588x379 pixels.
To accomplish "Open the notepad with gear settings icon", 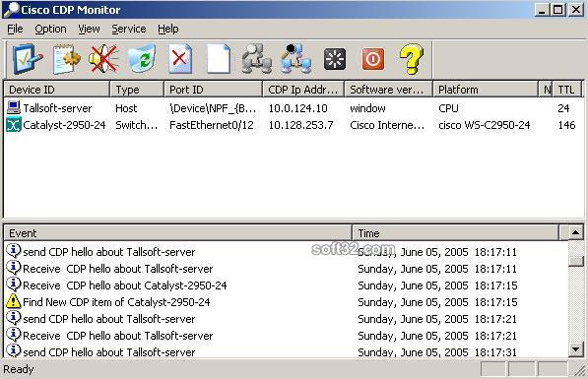I will pyautogui.click(x=66, y=59).
